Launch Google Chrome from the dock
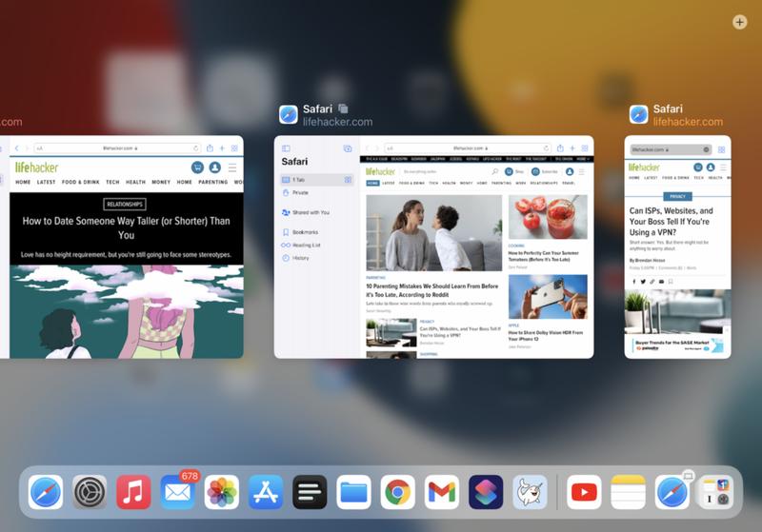The image size is (762, 532). (x=398, y=492)
